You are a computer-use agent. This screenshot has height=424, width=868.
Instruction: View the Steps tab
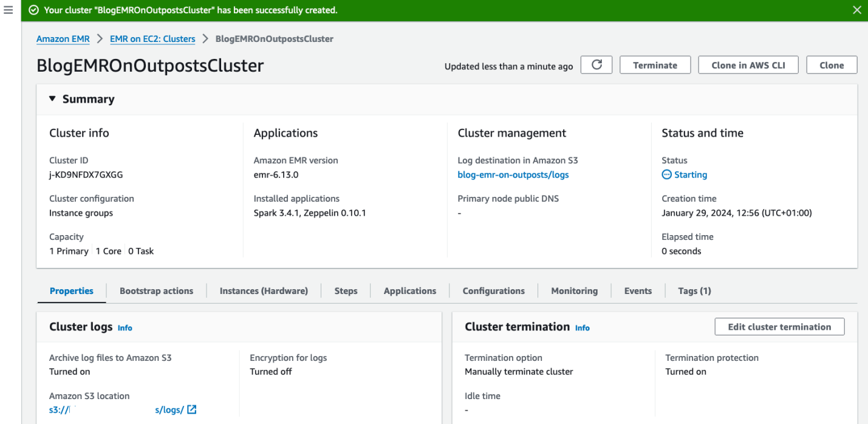tap(346, 290)
